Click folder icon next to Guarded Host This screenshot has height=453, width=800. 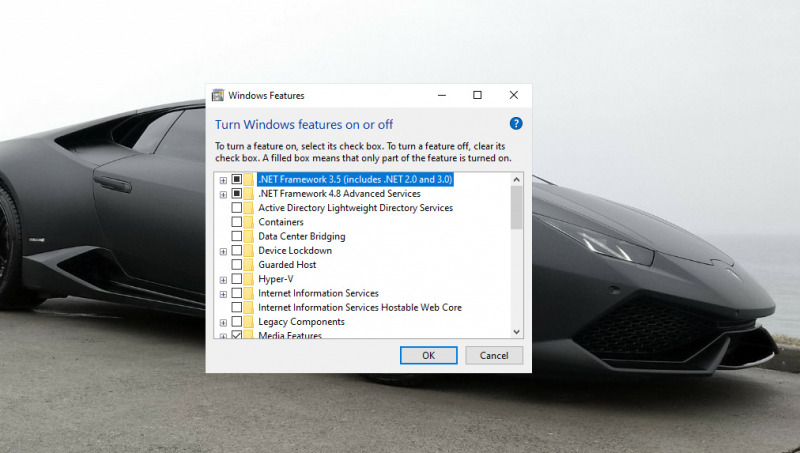click(x=248, y=265)
